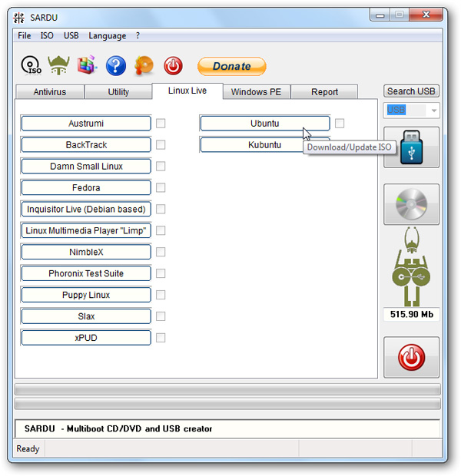Click the Ready status bar text

(28, 448)
